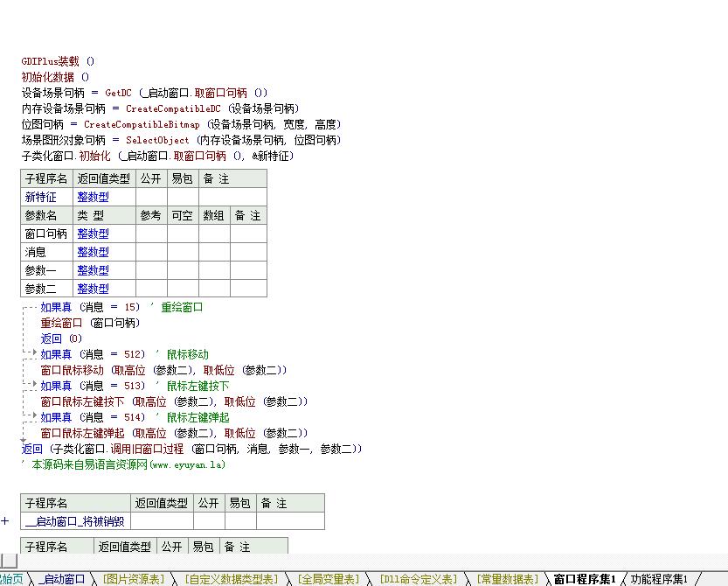The image size is (728, 586).
Task: Select the 消息 parameter name cell
Action: pos(47,252)
